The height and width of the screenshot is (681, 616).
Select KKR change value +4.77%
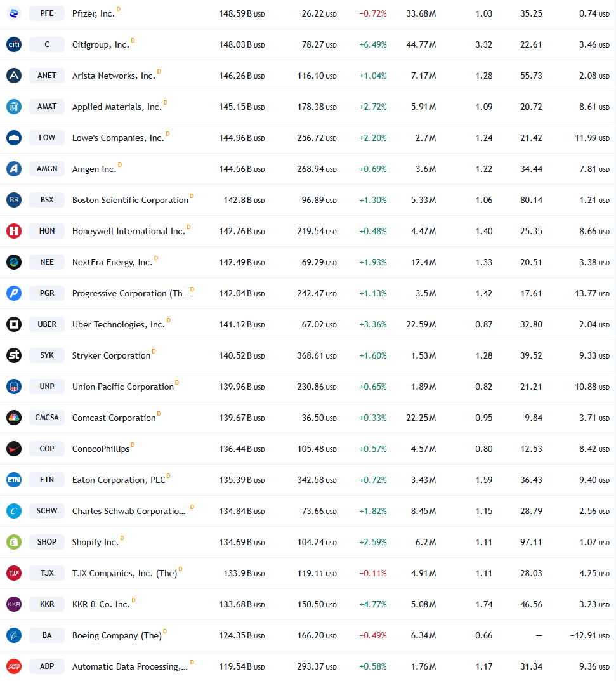pos(373,605)
